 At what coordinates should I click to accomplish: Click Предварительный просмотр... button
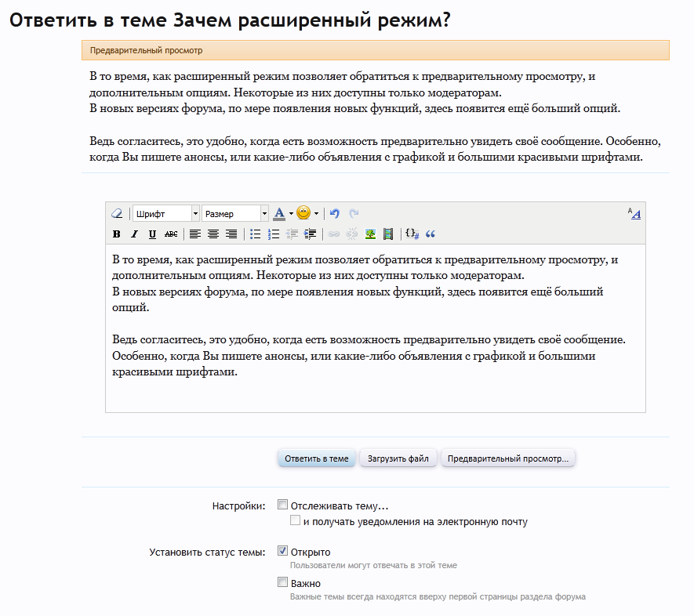tap(507, 458)
